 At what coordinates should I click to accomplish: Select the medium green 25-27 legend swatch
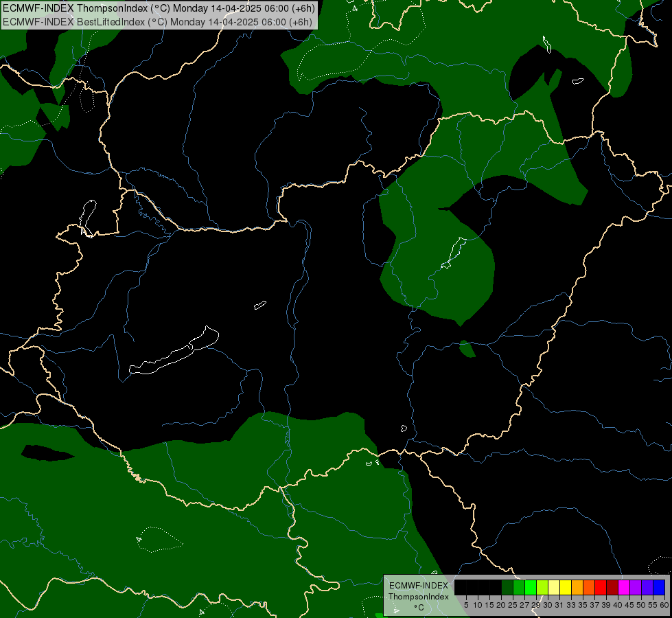point(519,587)
